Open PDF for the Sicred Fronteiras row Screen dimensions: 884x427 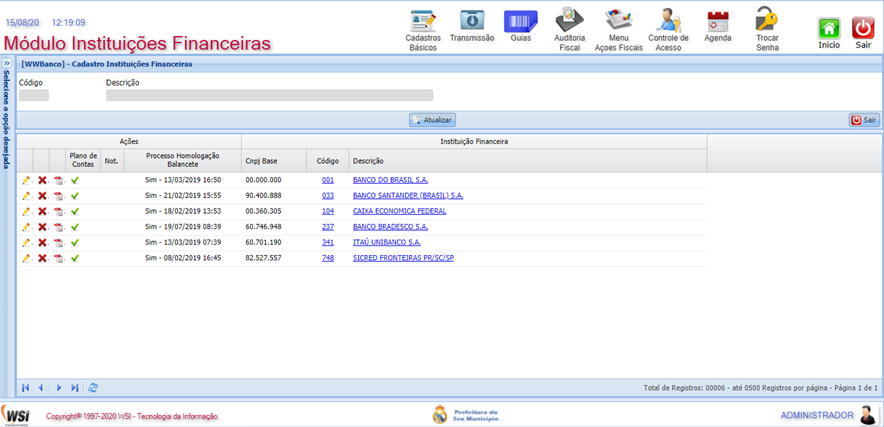coord(59,258)
